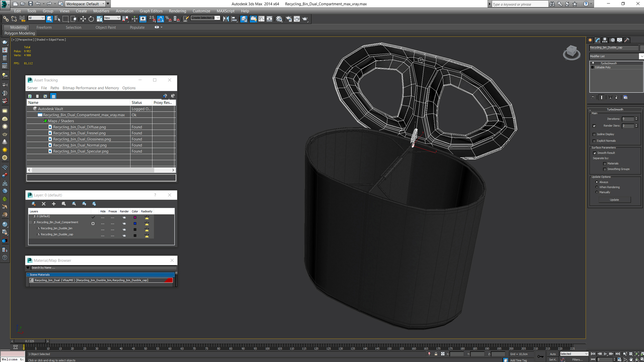Activate the Bind to Space Warp tool
The height and width of the screenshot is (362, 644).
click(22, 19)
